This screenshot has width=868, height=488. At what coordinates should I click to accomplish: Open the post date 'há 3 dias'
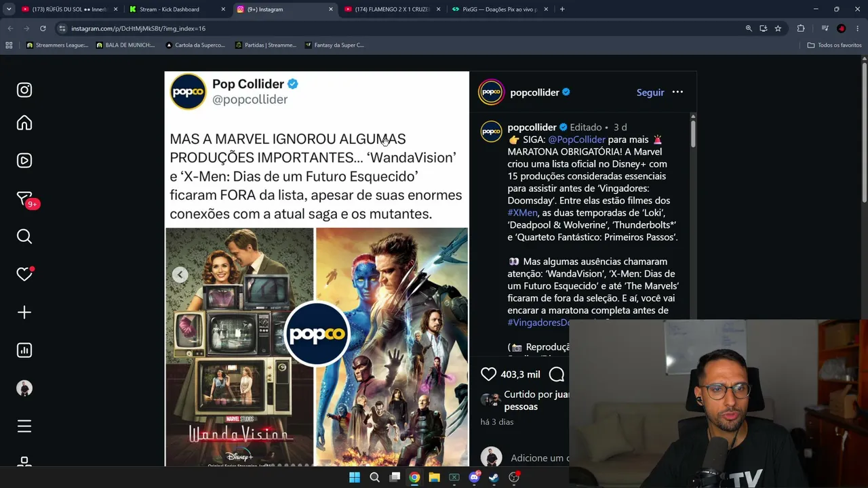click(497, 422)
